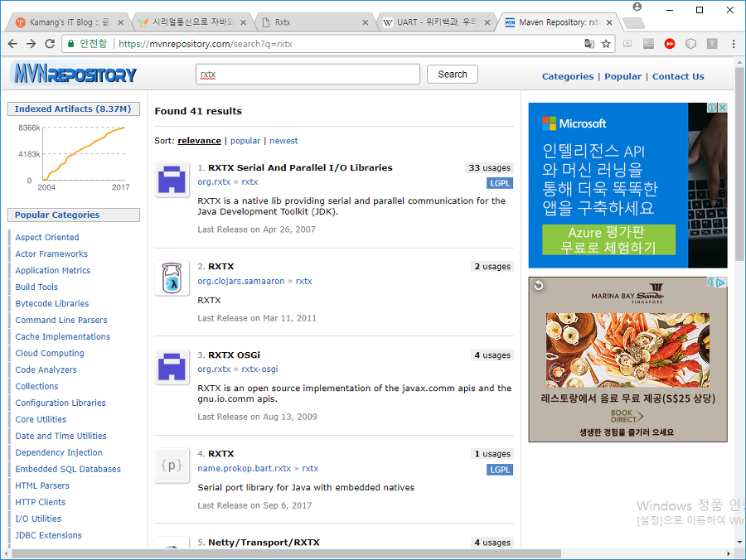Open the Categories header link
Image resolution: width=746 pixels, height=560 pixels.
[568, 76]
